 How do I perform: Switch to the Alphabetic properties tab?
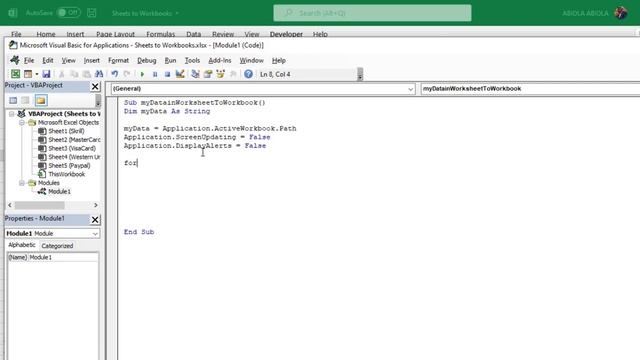22,245
